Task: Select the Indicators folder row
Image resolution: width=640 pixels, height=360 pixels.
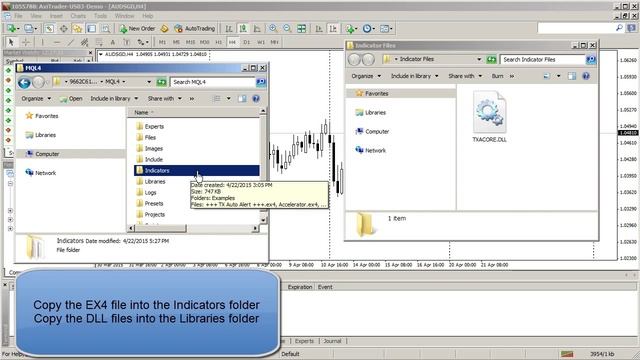Action: tap(197, 171)
